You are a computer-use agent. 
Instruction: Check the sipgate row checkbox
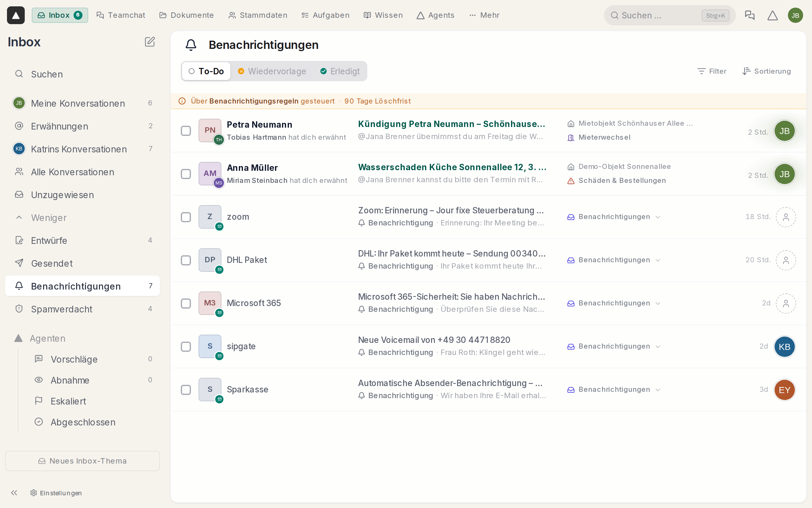(186, 346)
